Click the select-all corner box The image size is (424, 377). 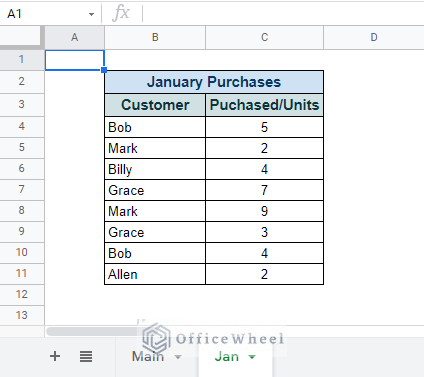21,36
